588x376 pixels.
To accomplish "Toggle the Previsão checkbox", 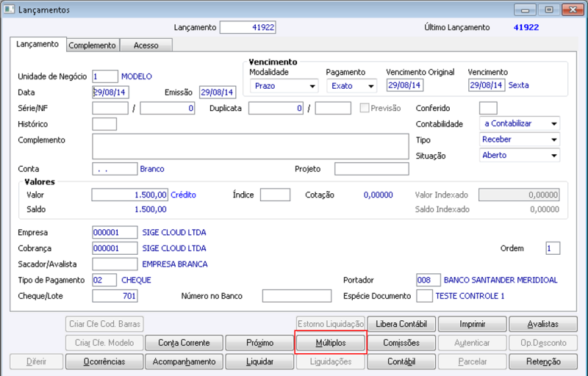I will pos(364,108).
